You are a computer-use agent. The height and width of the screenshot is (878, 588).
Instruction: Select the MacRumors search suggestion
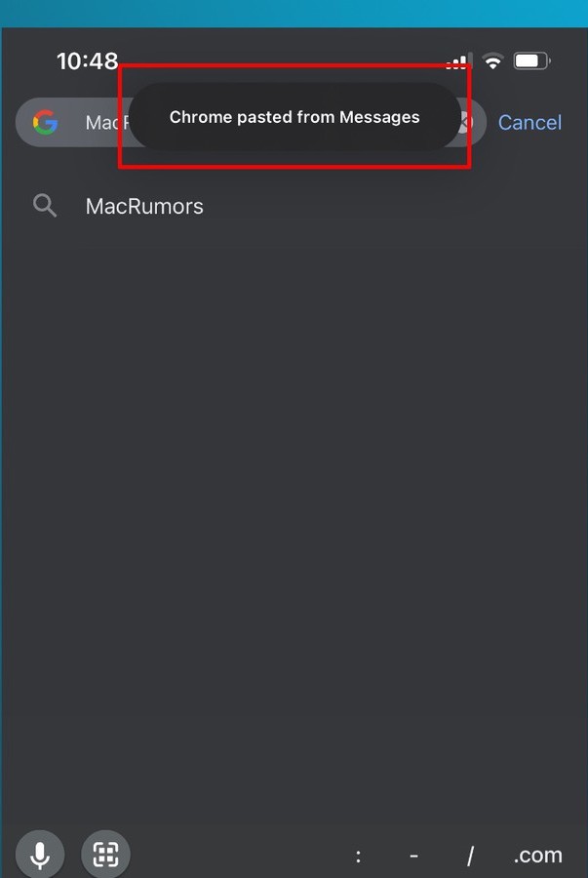(144, 207)
